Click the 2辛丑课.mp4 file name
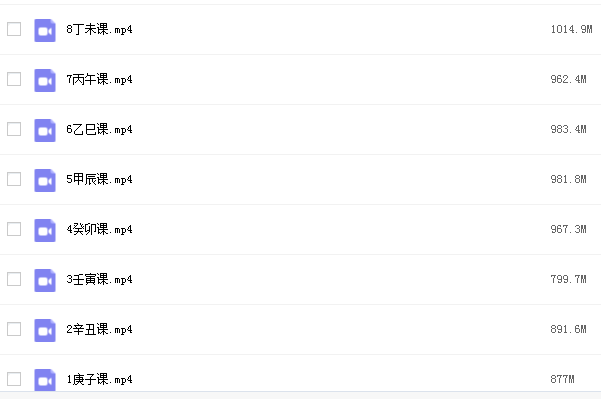 99,329
